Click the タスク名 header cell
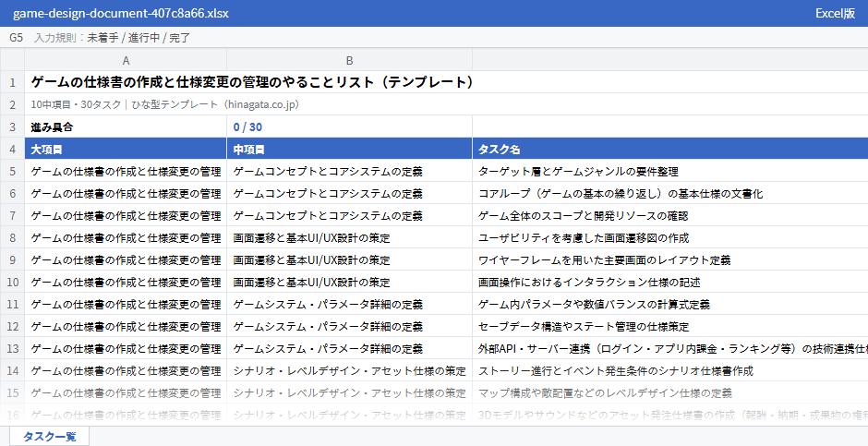This screenshot has width=868, height=446. click(x=669, y=150)
